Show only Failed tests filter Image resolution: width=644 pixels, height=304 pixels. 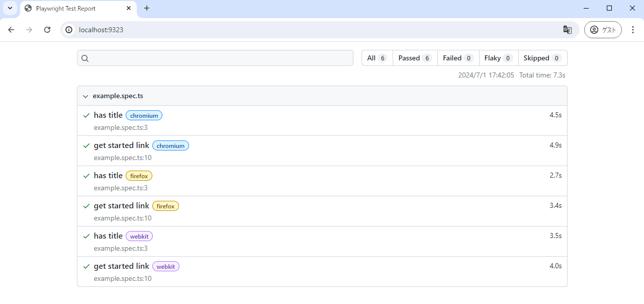[x=458, y=58]
